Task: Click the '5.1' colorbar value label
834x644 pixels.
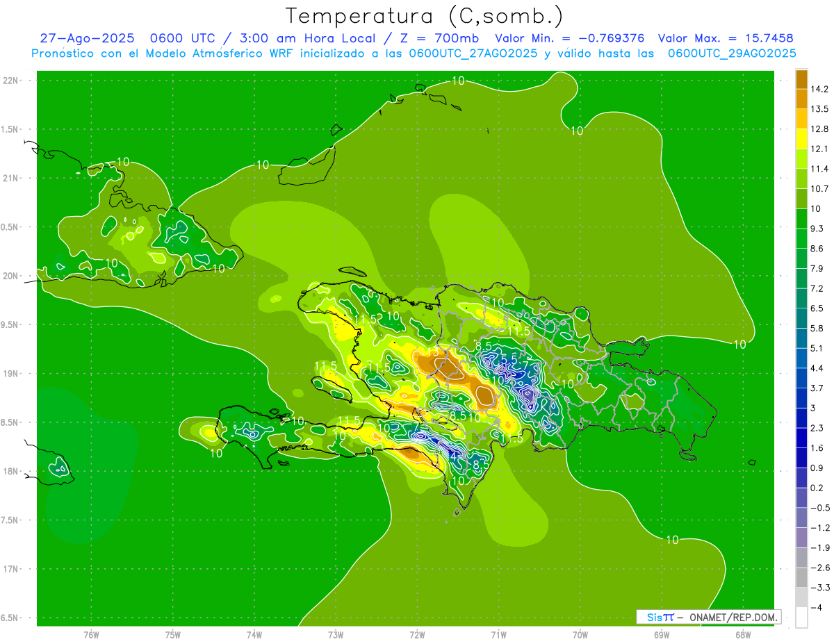Action: 817,348
